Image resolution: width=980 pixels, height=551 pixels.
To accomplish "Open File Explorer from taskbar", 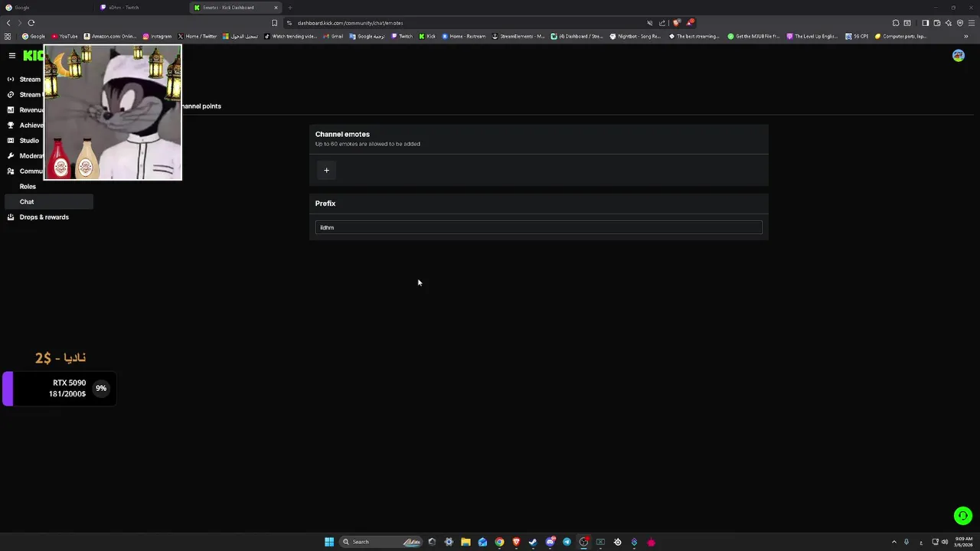I will pos(465,542).
